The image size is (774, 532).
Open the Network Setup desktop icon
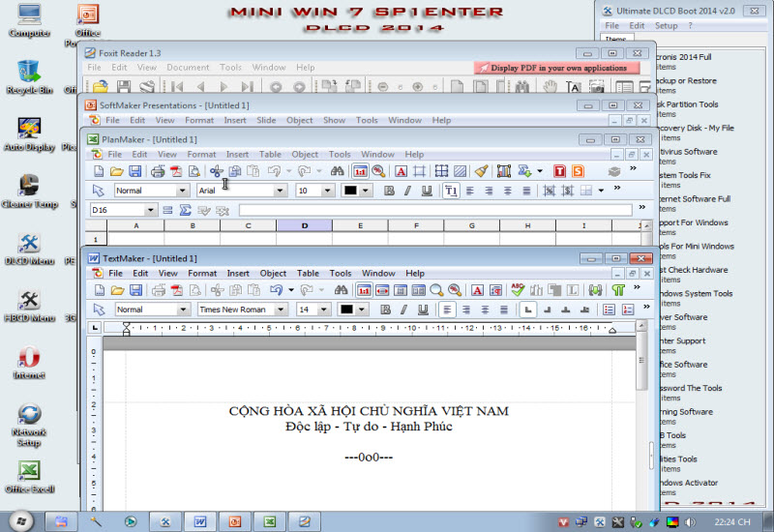tap(29, 426)
